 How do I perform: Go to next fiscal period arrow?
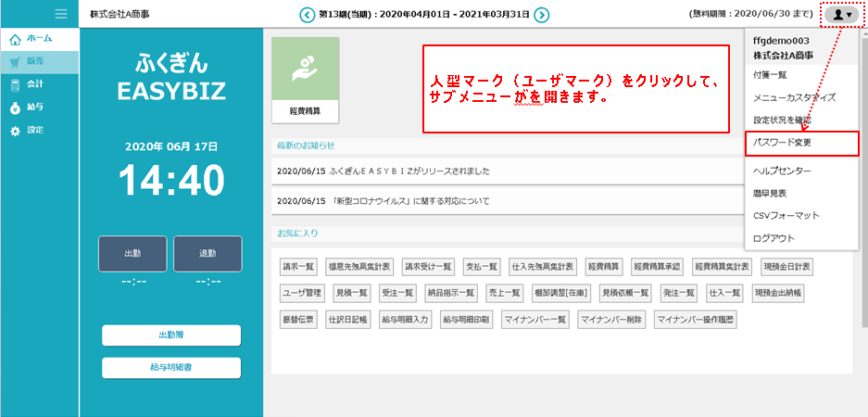click(543, 15)
